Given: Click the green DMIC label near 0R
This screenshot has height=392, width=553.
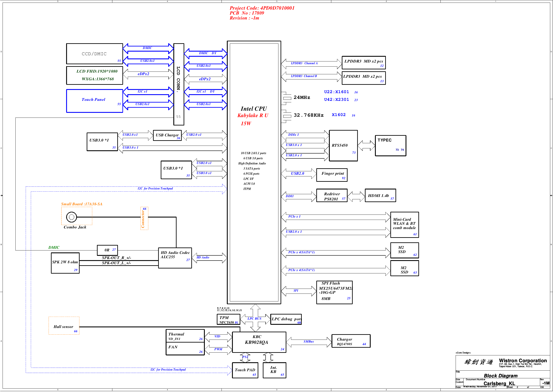Looking at the screenshot, I should 54,247.
